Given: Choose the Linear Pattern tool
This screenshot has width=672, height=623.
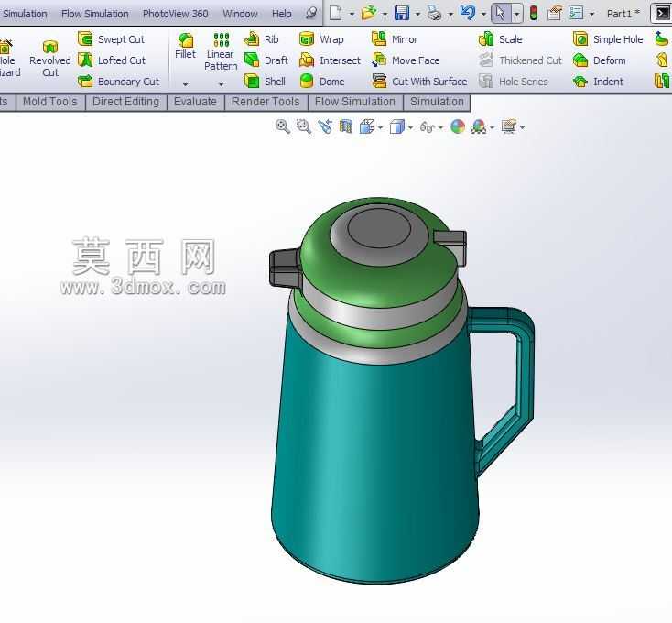Looking at the screenshot, I should (221, 52).
